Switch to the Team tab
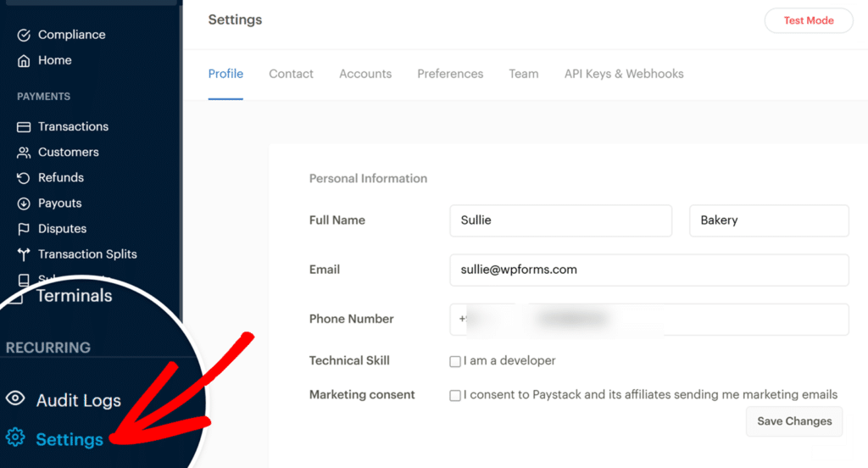 pos(524,74)
